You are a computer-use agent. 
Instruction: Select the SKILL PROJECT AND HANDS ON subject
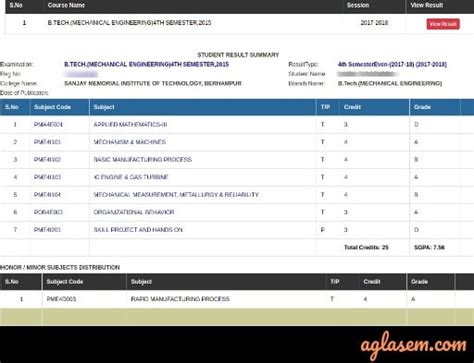[138, 230]
